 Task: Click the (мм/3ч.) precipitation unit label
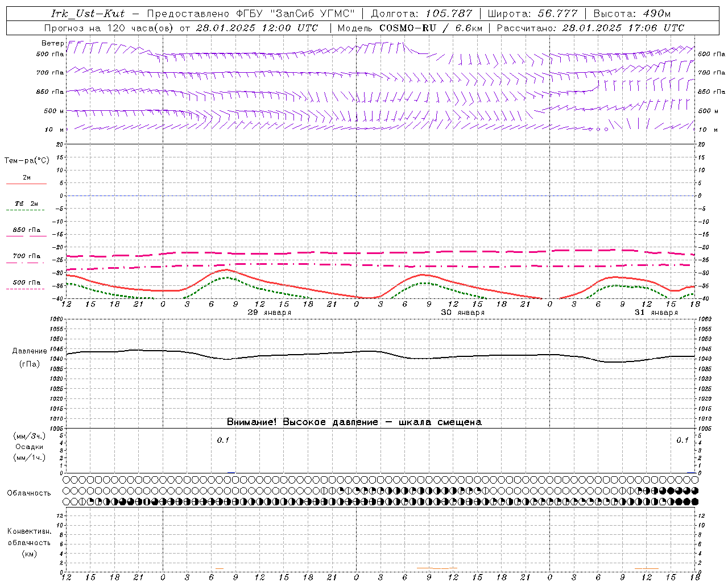coord(30,436)
